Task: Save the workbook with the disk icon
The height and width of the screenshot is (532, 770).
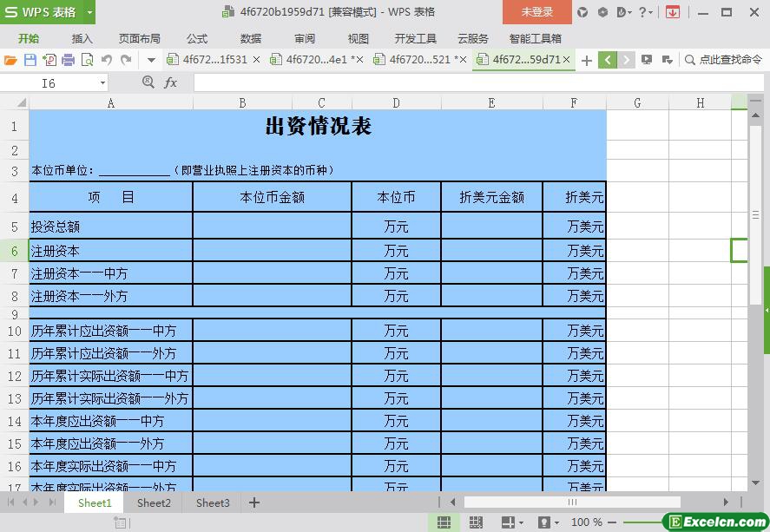Action: pos(30,60)
